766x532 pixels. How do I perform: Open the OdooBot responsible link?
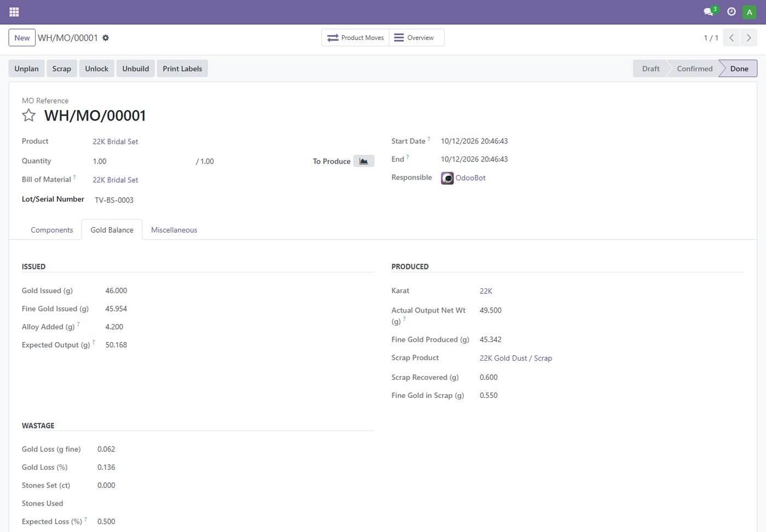point(471,178)
